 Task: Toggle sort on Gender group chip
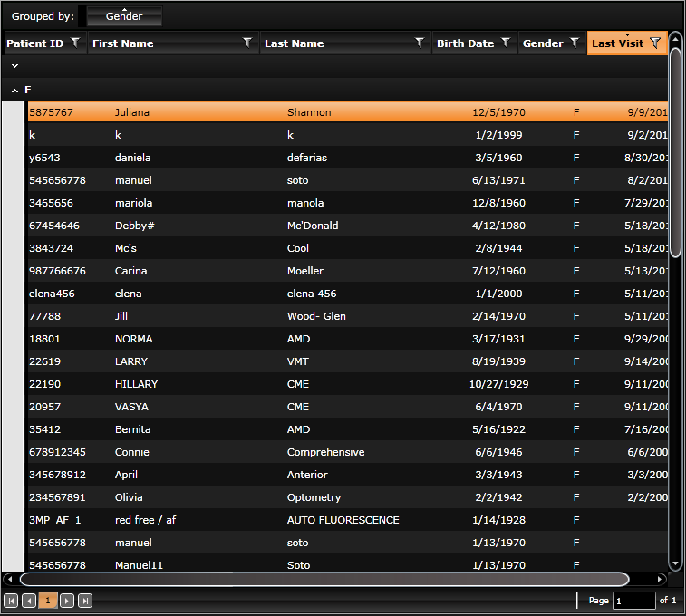pos(124,16)
